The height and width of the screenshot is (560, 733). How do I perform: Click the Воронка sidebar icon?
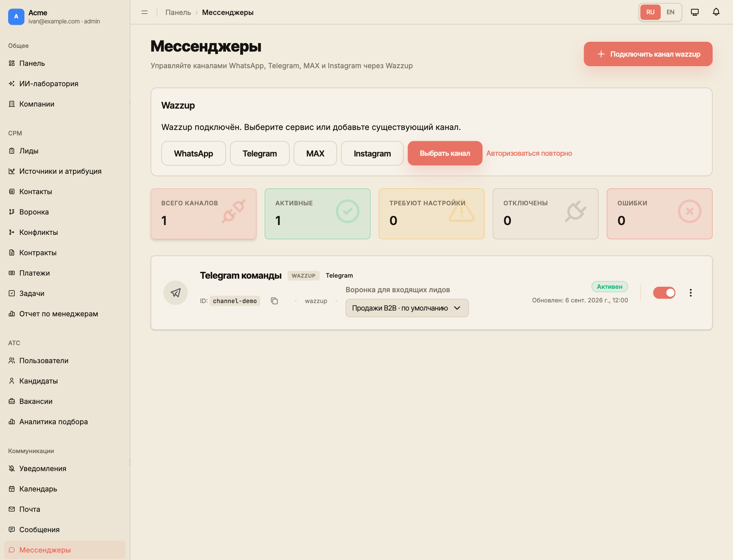(x=12, y=212)
